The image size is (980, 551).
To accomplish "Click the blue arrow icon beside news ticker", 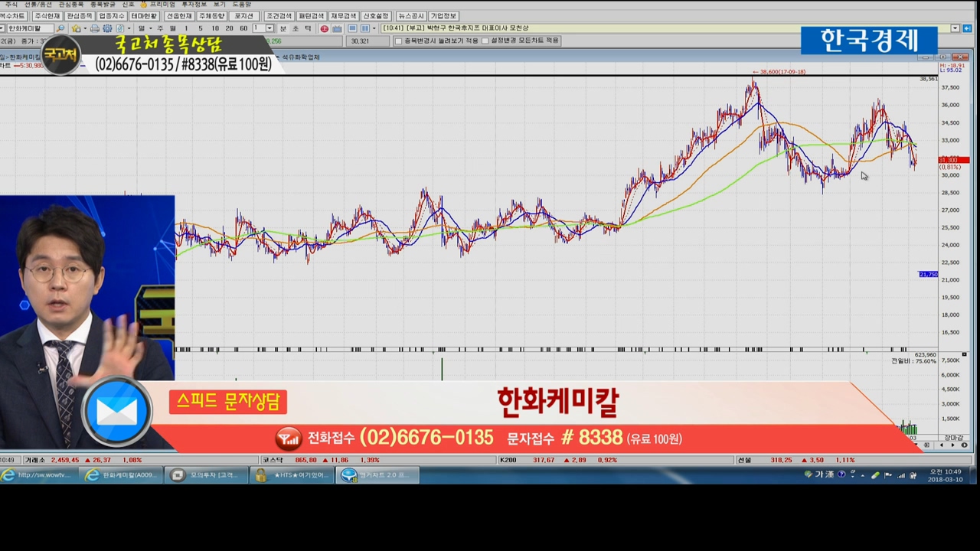I will pyautogui.click(x=967, y=28).
